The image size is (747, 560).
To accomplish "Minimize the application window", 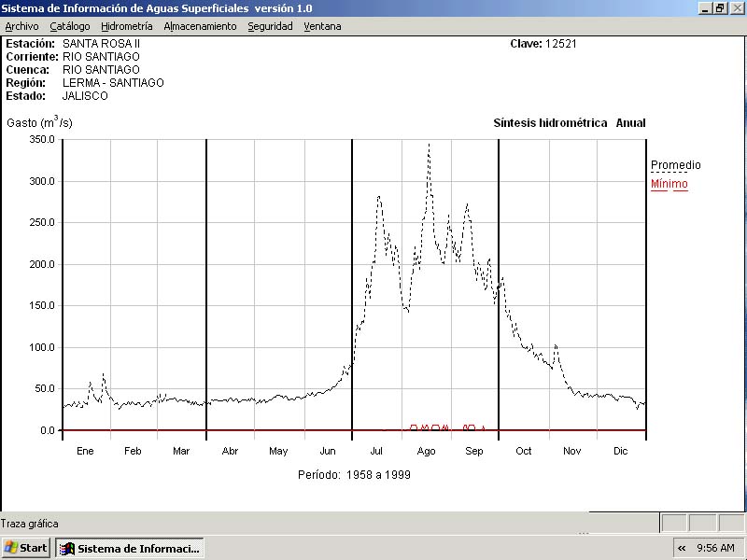I will tap(705, 7).
